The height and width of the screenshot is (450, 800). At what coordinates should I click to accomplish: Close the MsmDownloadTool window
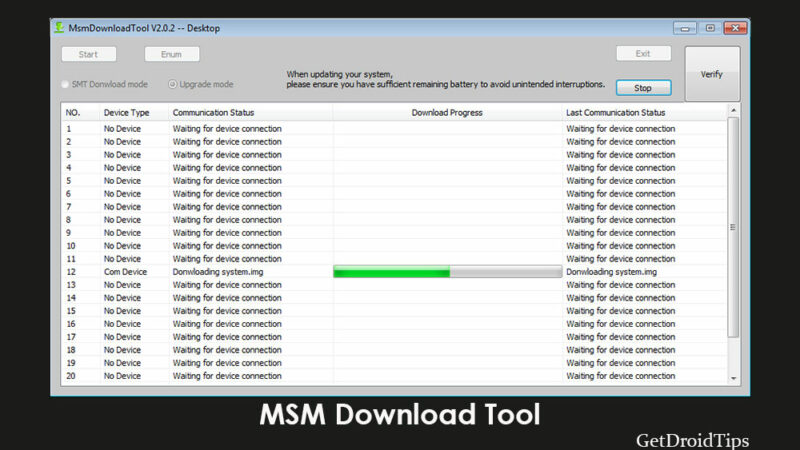click(735, 28)
